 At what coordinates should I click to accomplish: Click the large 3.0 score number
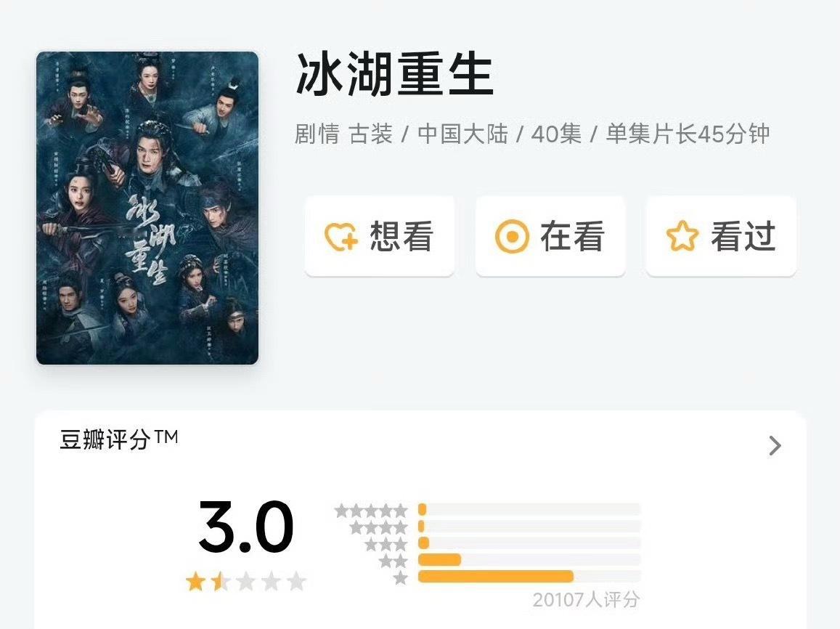[x=246, y=528]
